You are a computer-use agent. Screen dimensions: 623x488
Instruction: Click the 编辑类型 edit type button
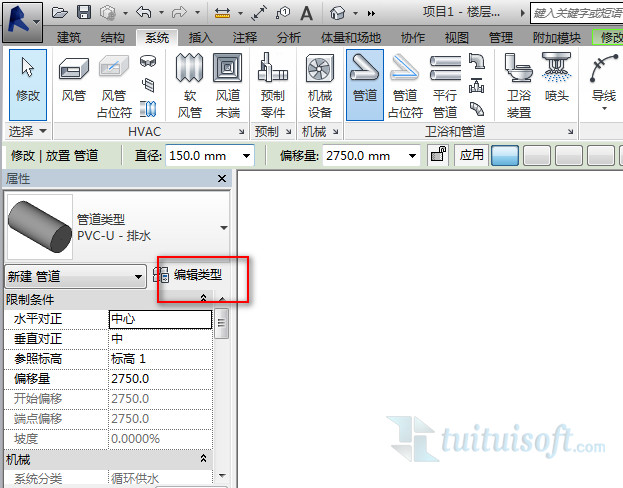[x=197, y=275]
